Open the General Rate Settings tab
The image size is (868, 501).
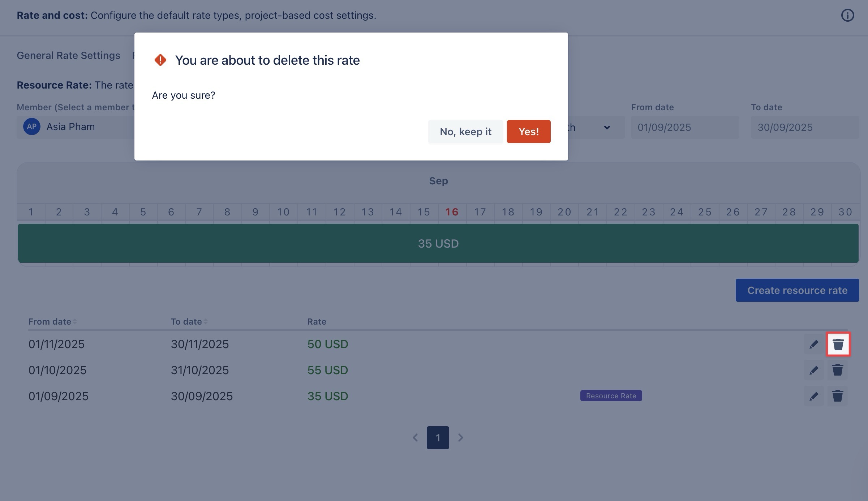(x=68, y=56)
